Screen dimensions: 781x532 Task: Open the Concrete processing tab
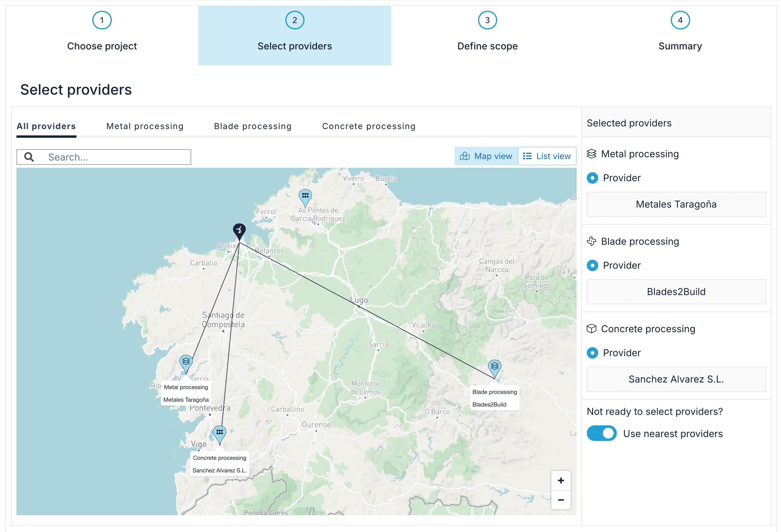369,126
